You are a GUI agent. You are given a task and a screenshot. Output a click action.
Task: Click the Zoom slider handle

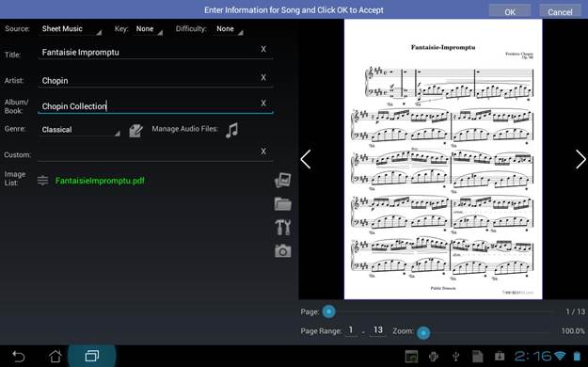click(x=423, y=332)
